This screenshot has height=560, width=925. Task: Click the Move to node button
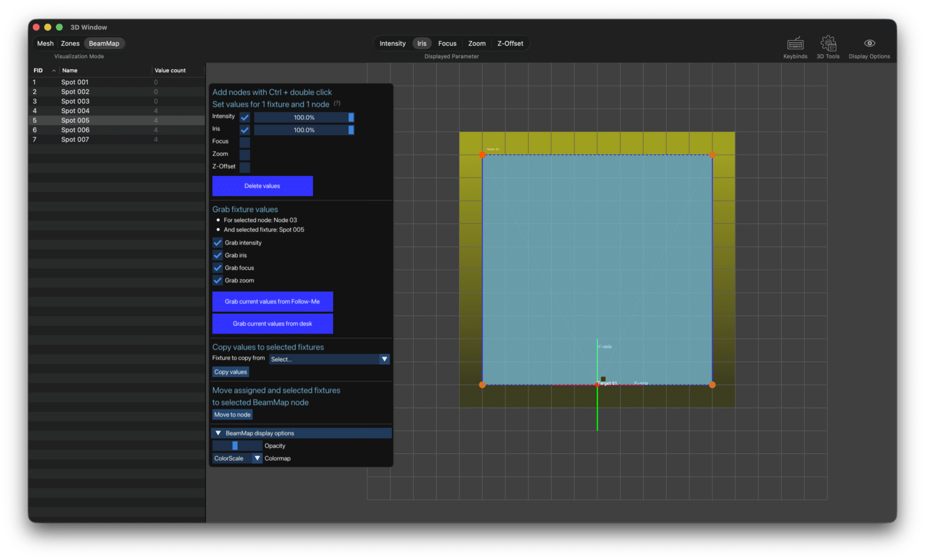pos(232,415)
